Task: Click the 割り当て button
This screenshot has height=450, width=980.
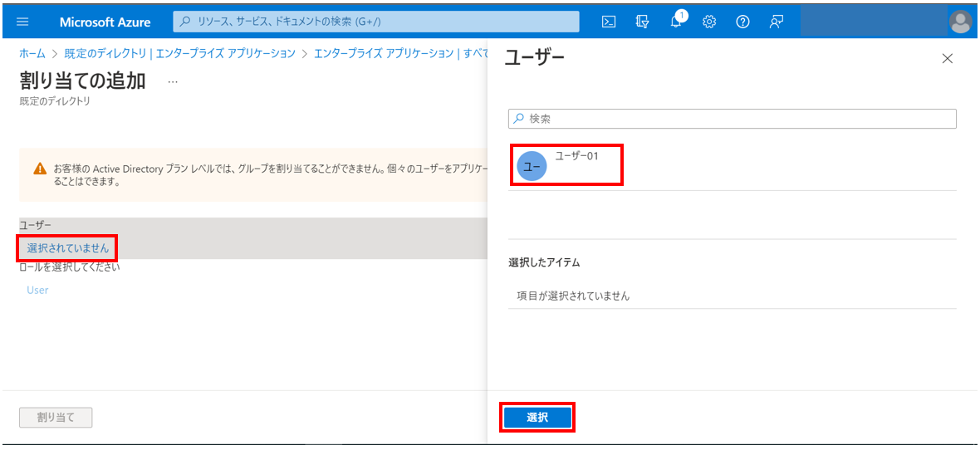Action: [56, 418]
